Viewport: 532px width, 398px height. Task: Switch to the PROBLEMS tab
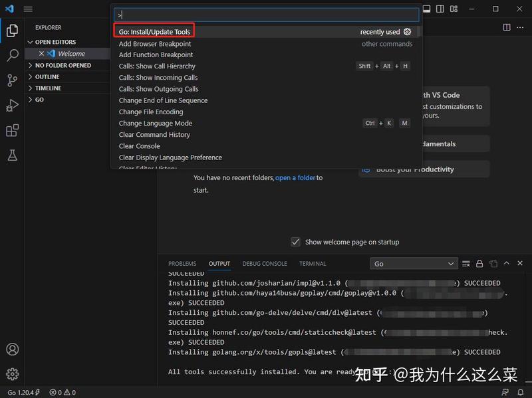(x=182, y=263)
